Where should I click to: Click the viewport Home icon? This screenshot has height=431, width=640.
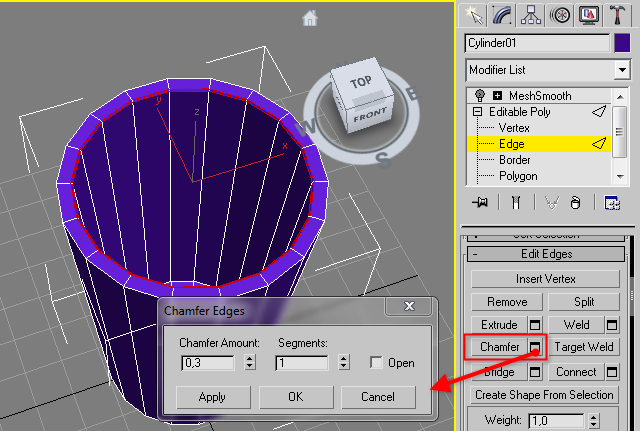(310, 18)
